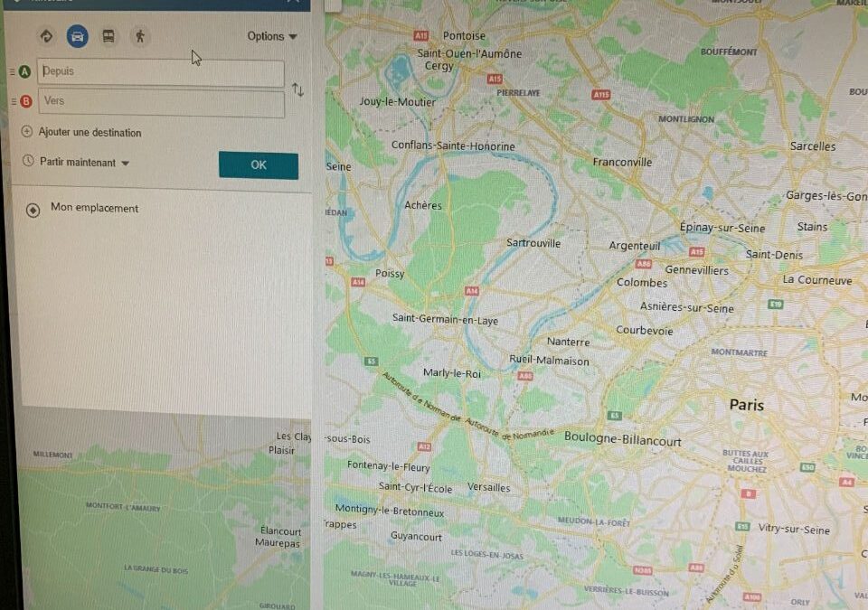Select Saint-Cyr-l'École on the map
868x610 pixels.
click(x=415, y=488)
